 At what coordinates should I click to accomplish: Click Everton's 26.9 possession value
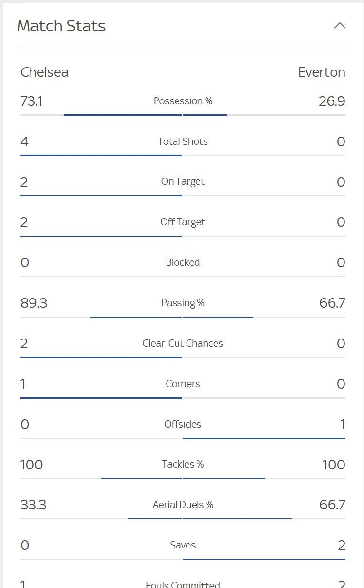332,101
